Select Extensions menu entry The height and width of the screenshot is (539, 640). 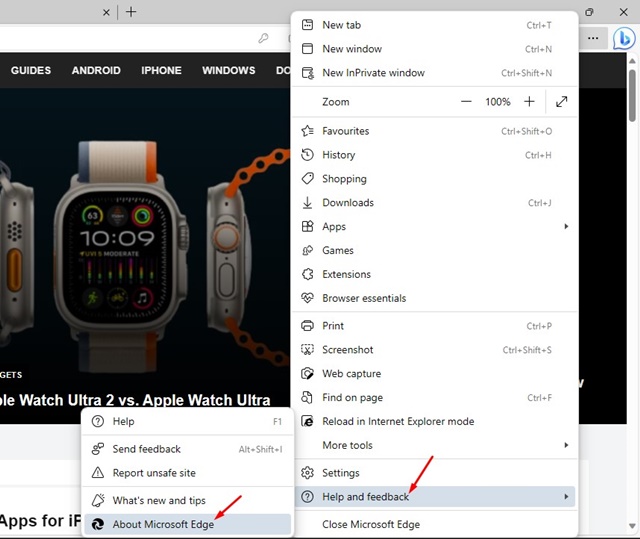[435, 274]
